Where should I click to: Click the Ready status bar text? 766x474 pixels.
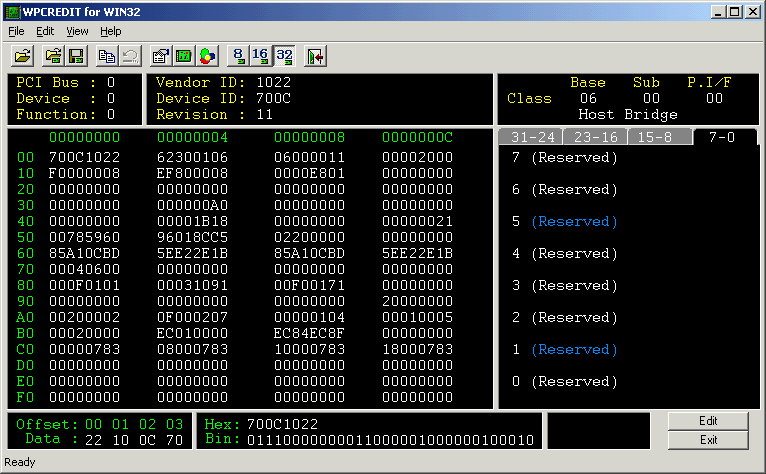[20, 462]
